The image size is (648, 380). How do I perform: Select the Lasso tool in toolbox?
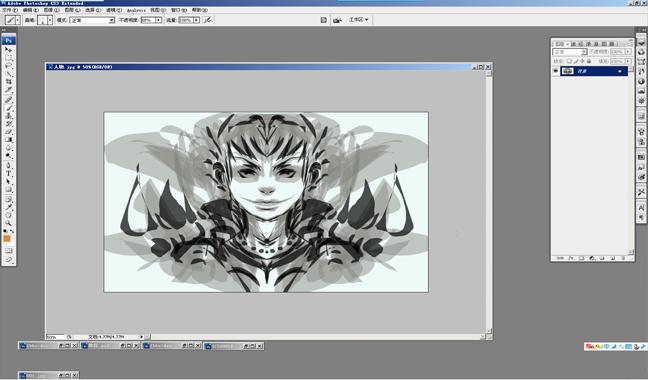(x=8, y=66)
